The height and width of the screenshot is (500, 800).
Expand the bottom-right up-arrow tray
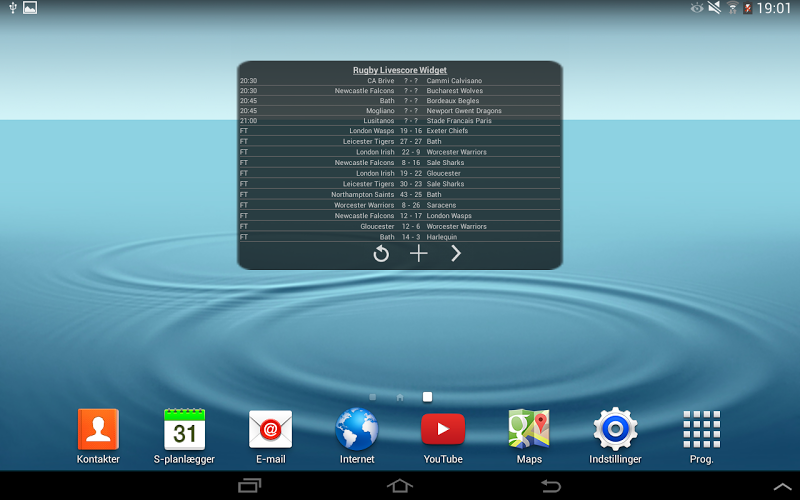pos(782,486)
